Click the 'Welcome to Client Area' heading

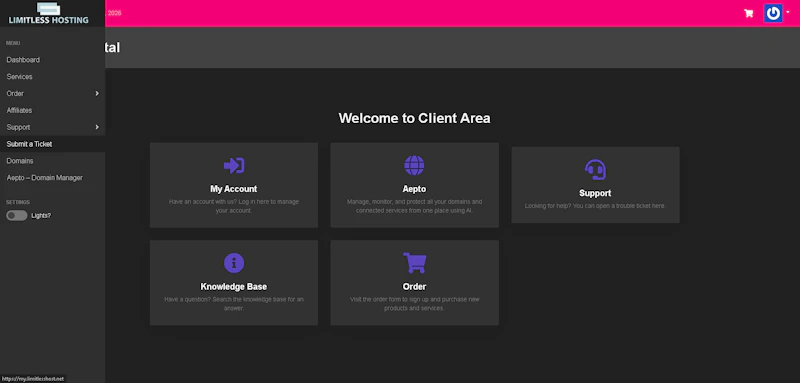pos(414,118)
